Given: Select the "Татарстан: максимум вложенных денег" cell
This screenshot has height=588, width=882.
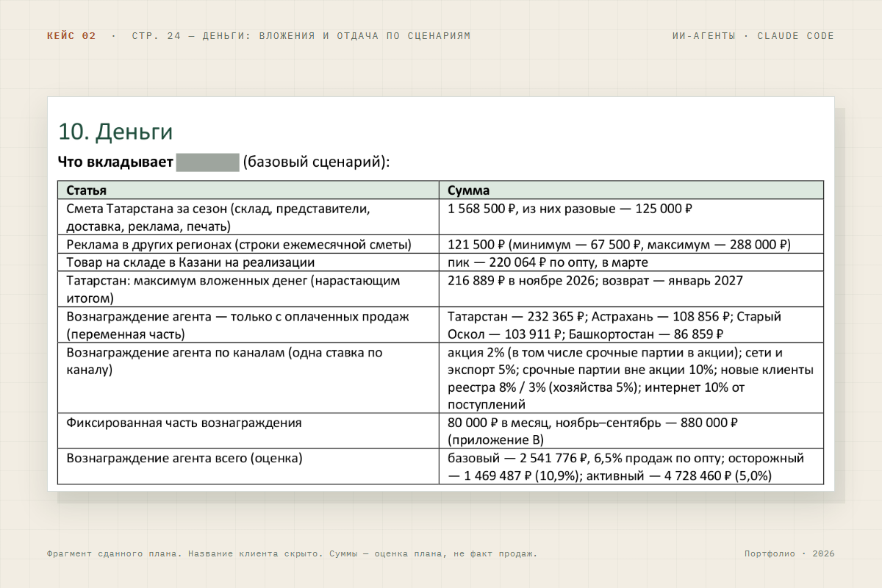Looking at the screenshot, I should [x=248, y=290].
